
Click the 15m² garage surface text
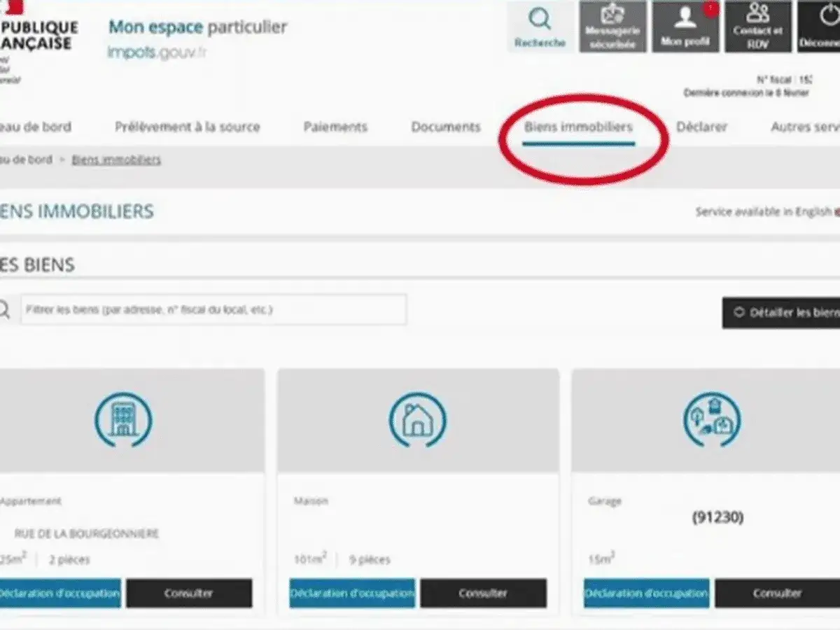pyautogui.click(x=602, y=559)
